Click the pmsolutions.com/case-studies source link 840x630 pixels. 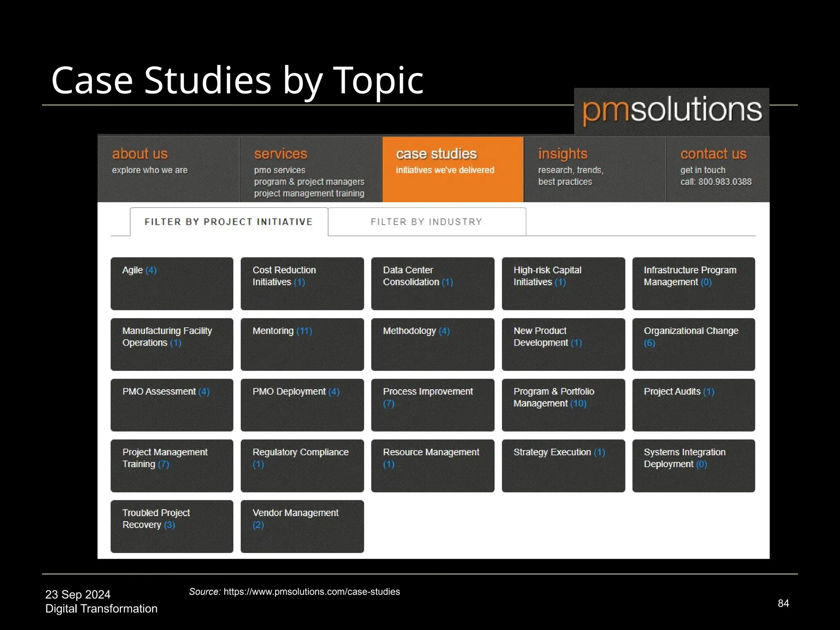[x=312, y=591]
